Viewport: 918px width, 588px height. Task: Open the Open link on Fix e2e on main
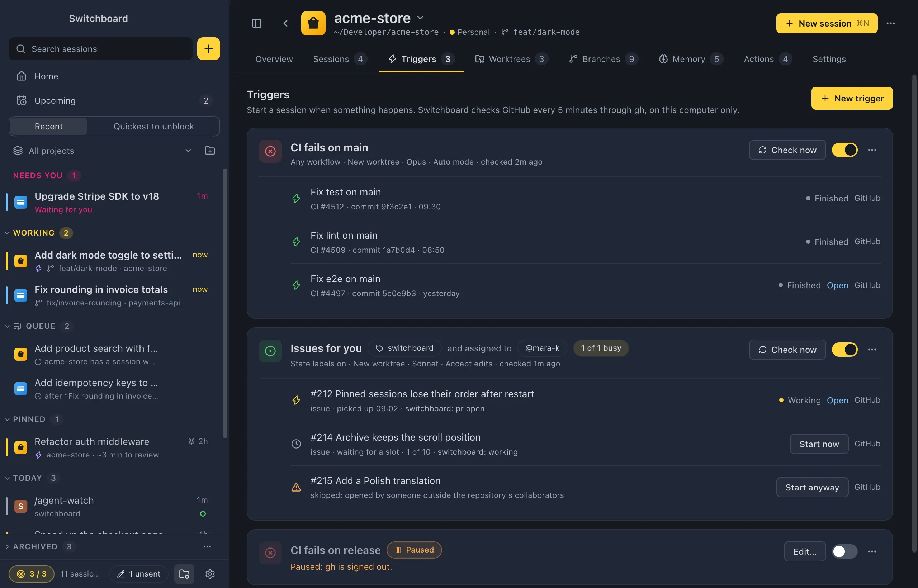[x=837, y=285]
